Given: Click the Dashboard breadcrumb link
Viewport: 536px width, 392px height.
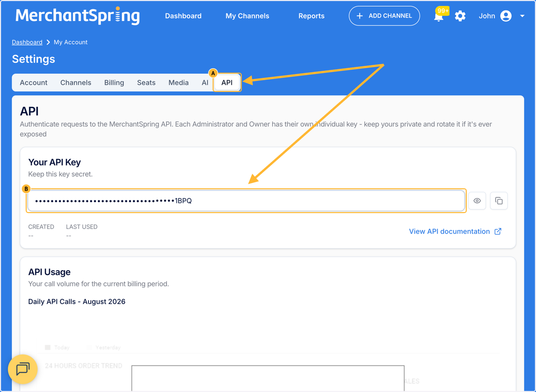Looking at the screenshot, I should coord(27,42).
